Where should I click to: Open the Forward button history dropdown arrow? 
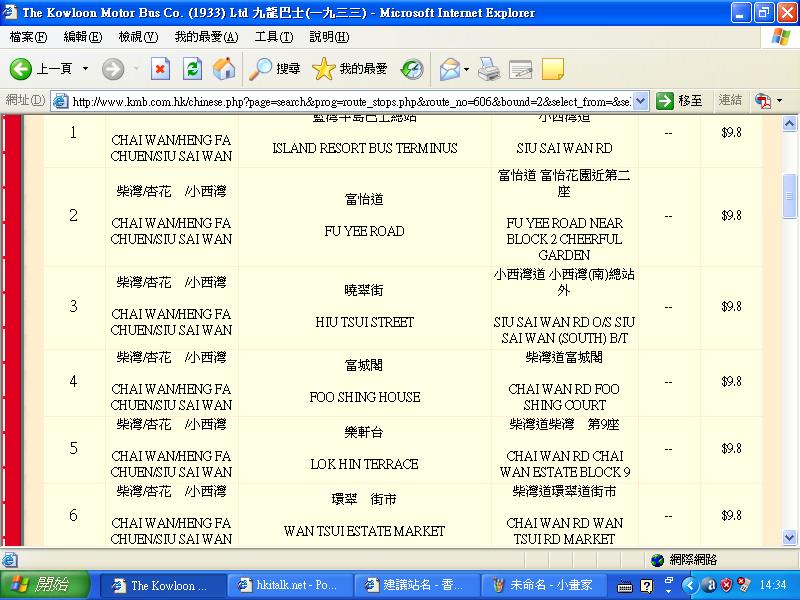[136, 69]
